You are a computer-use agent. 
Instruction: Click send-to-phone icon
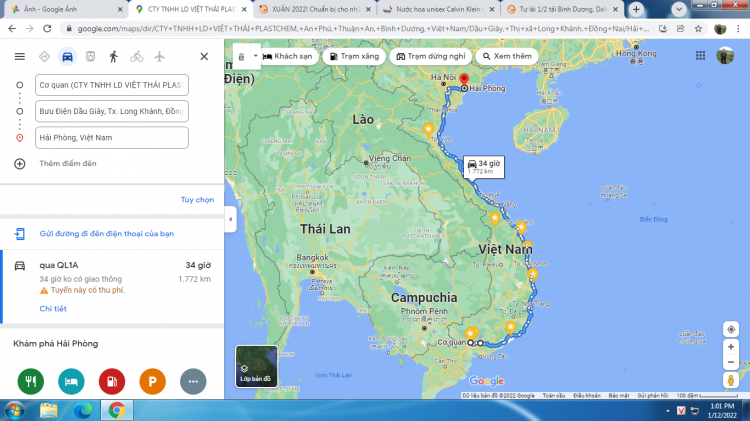click(20, 233)
